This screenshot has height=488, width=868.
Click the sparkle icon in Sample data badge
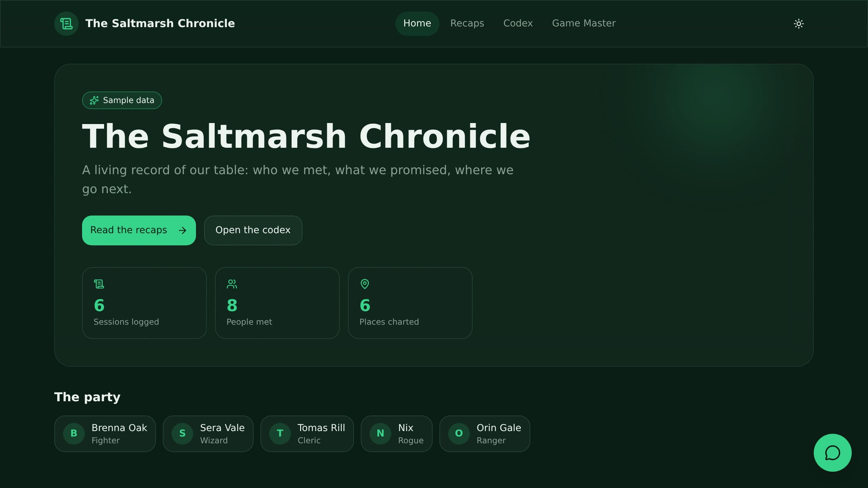tap(94, 100)
